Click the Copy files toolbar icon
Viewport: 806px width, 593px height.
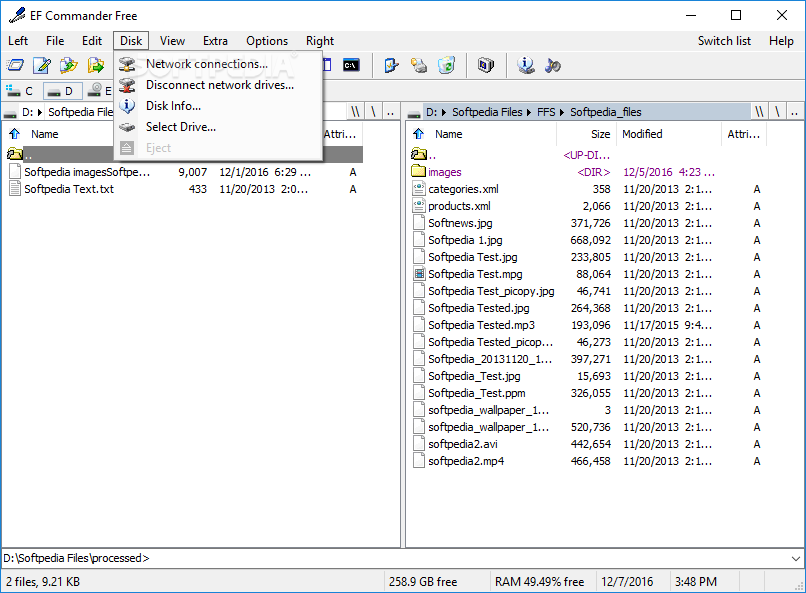(x=68, y=65)
